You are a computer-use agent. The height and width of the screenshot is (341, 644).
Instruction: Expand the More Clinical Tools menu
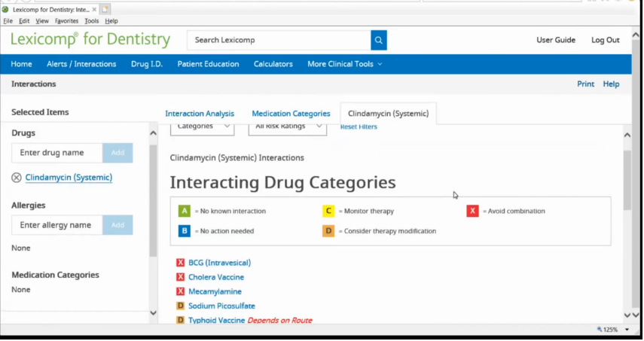click(344, 64)
